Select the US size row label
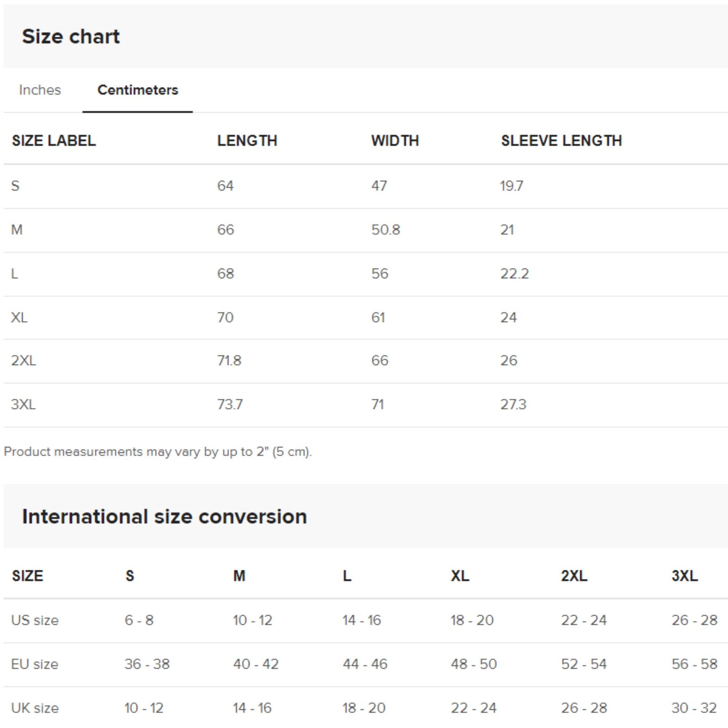Screen dimensions: 728x728 click(x=34, y=620)
